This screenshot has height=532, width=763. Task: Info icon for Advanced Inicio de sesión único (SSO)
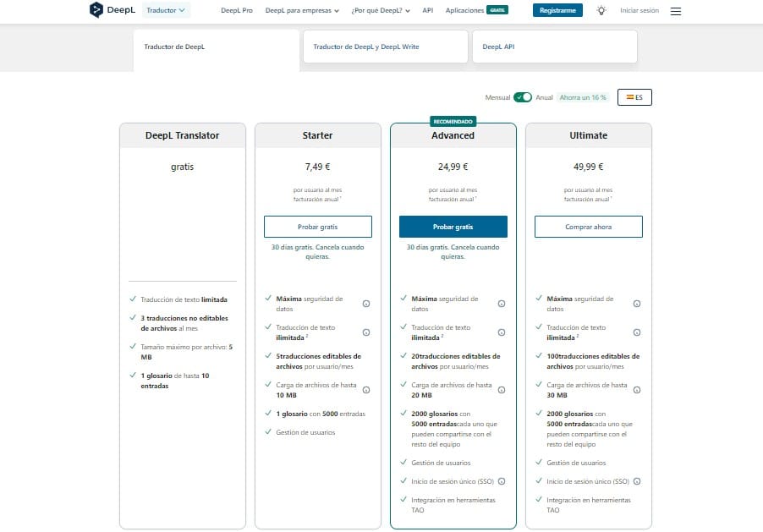pyautogui.click(x=502, y=481)
